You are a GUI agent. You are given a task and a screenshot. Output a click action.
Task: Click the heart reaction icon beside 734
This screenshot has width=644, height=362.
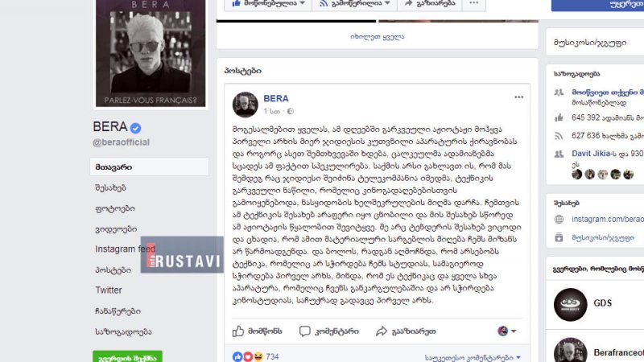(248, 356)
